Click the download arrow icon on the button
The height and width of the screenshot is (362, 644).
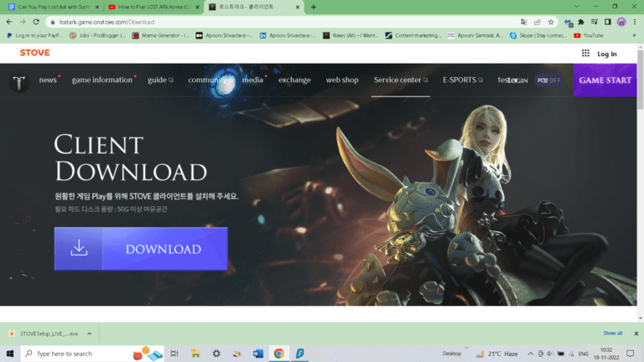pos(79,248)
